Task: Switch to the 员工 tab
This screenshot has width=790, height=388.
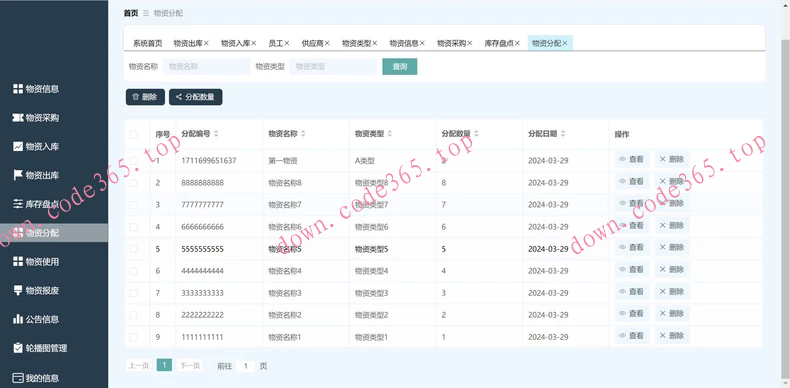Action: coord(276,43)
